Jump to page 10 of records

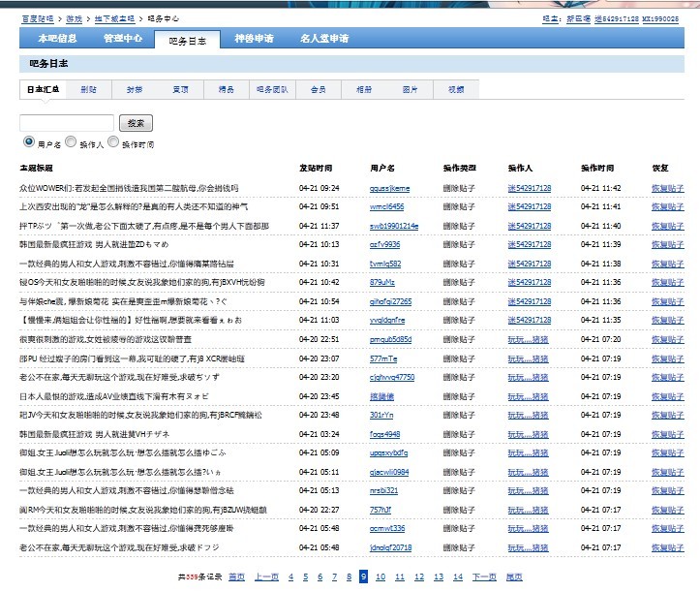tap(380, 576)
